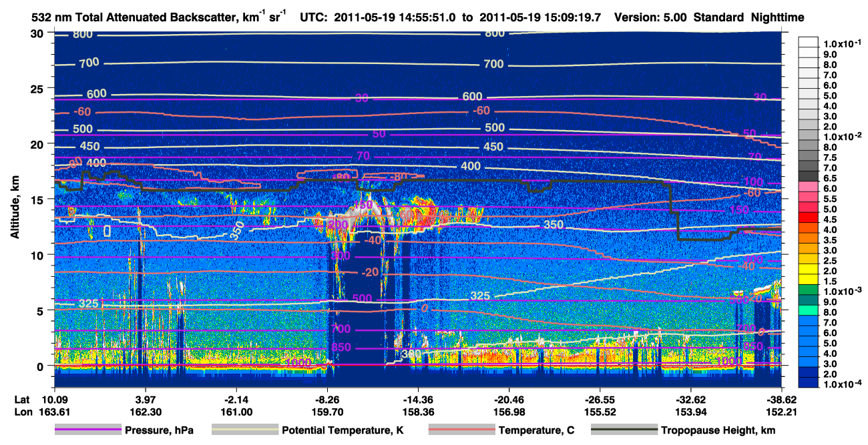Click latitude value -20.46
This screenshot has height=445, width=868.
click(509, 400)
